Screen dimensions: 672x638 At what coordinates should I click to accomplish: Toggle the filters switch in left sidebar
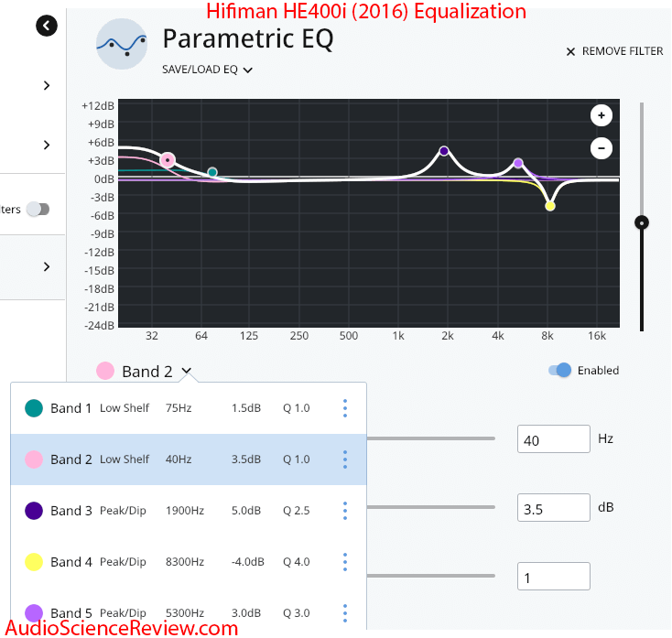(x=38, y=209)
